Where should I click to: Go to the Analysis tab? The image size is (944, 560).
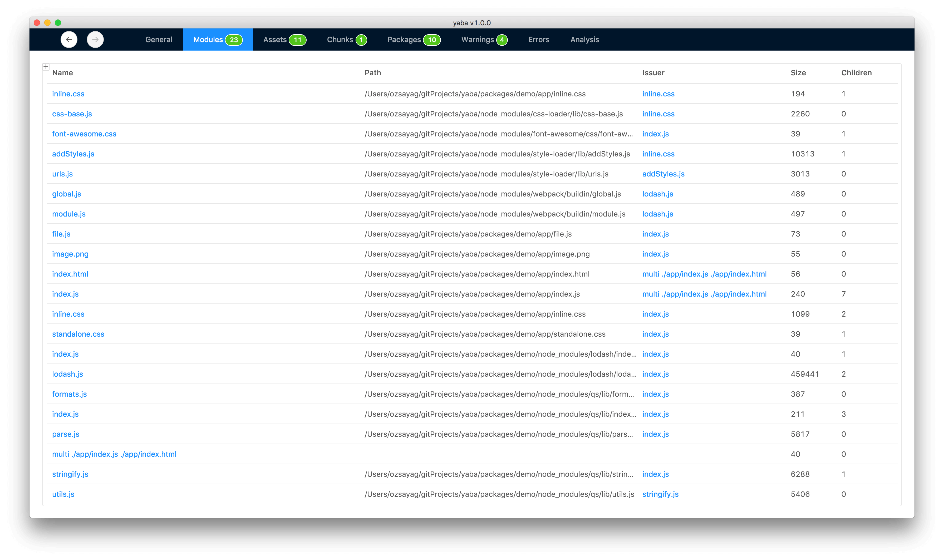coord(584,40)
